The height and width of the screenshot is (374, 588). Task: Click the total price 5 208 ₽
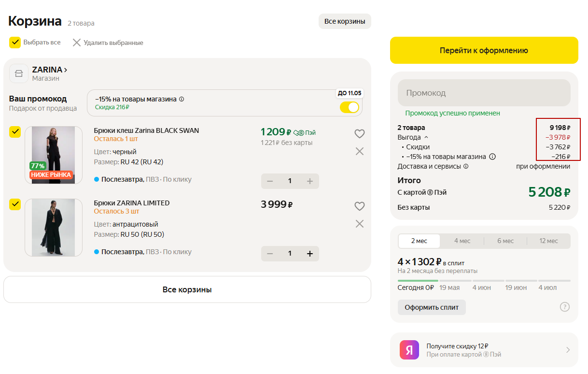[549, 192]
